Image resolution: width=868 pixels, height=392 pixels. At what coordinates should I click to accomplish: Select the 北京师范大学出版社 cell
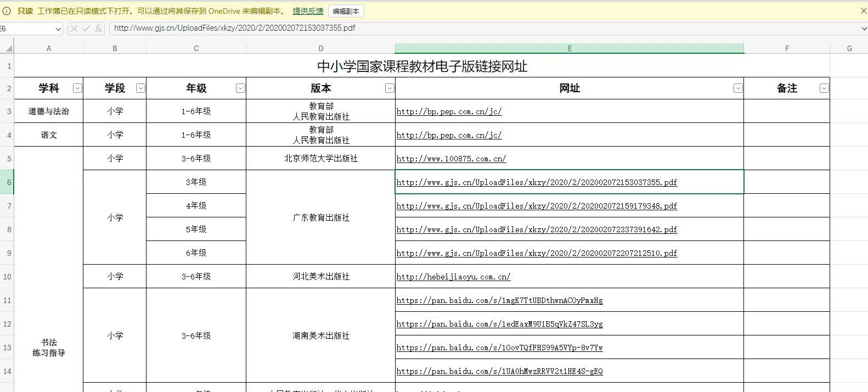click(x=321, y=158)
